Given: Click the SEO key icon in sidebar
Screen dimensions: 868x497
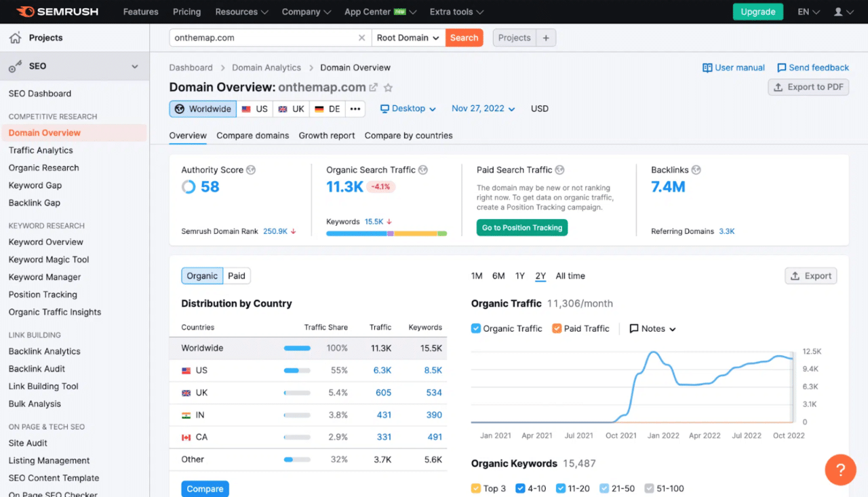Looking at the screenshot, I should pyautogui.click(x=15, y=66).
